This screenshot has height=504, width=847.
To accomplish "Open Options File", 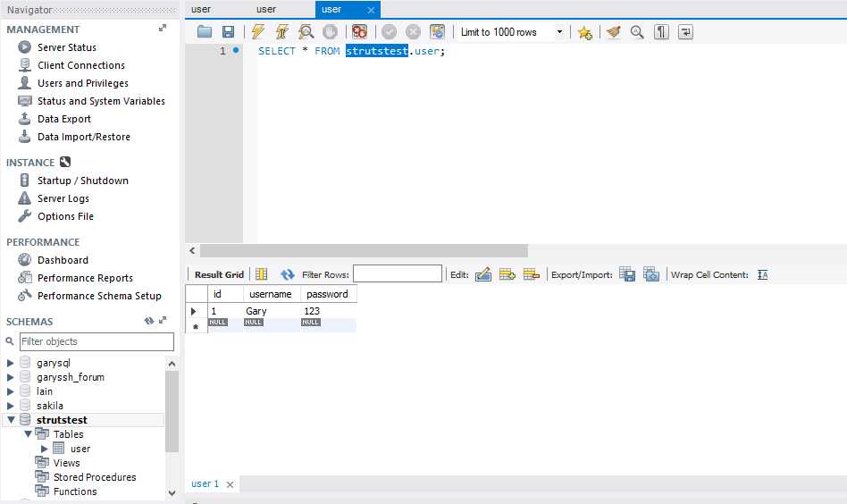I will click(65, 216).
